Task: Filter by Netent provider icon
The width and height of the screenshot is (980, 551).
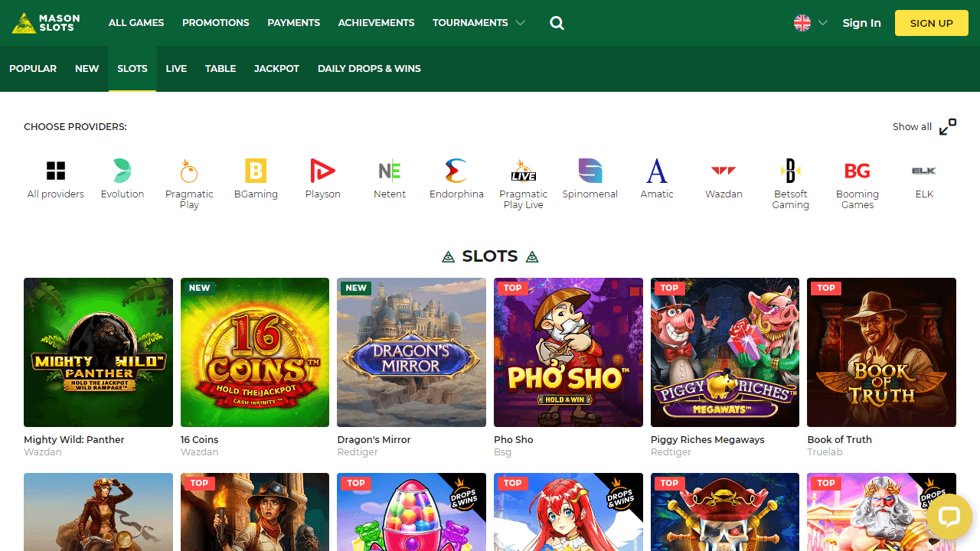Action: [x=390, y=170]
